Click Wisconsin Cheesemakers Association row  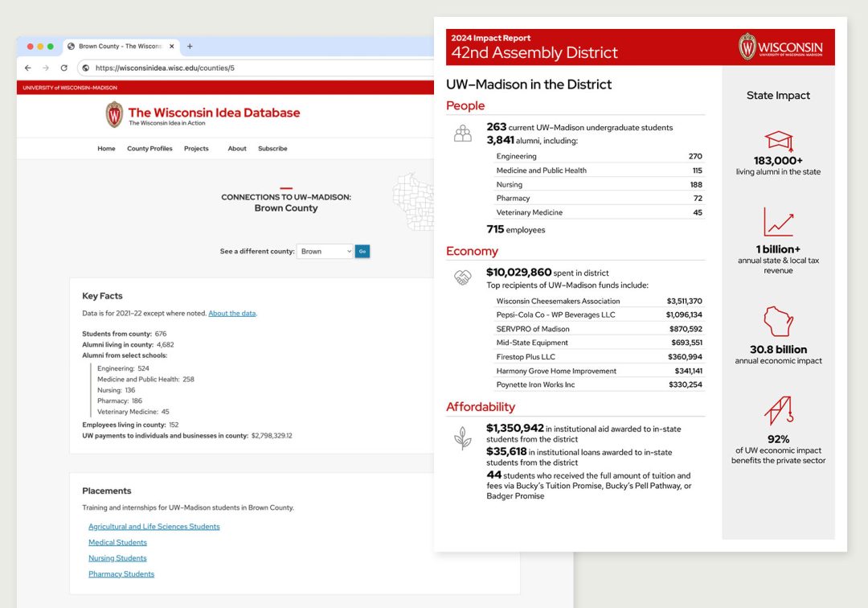point(599,302)
